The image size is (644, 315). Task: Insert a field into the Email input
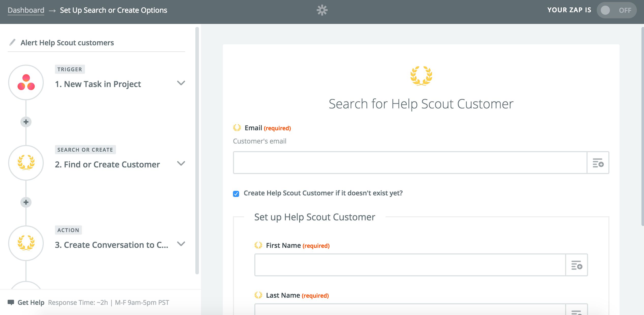(x=598, y=163)
